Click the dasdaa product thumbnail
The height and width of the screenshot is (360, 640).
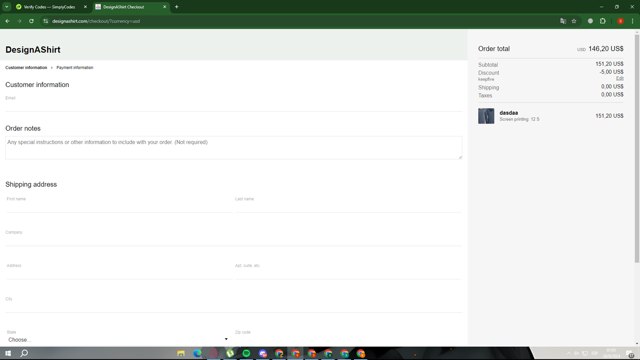point(486,116)
